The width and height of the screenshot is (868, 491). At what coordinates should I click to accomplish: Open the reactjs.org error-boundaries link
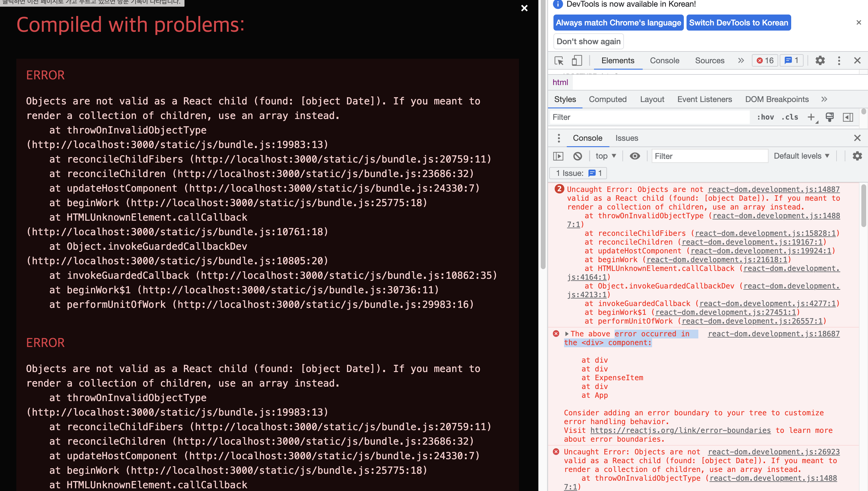click(680, 431)
